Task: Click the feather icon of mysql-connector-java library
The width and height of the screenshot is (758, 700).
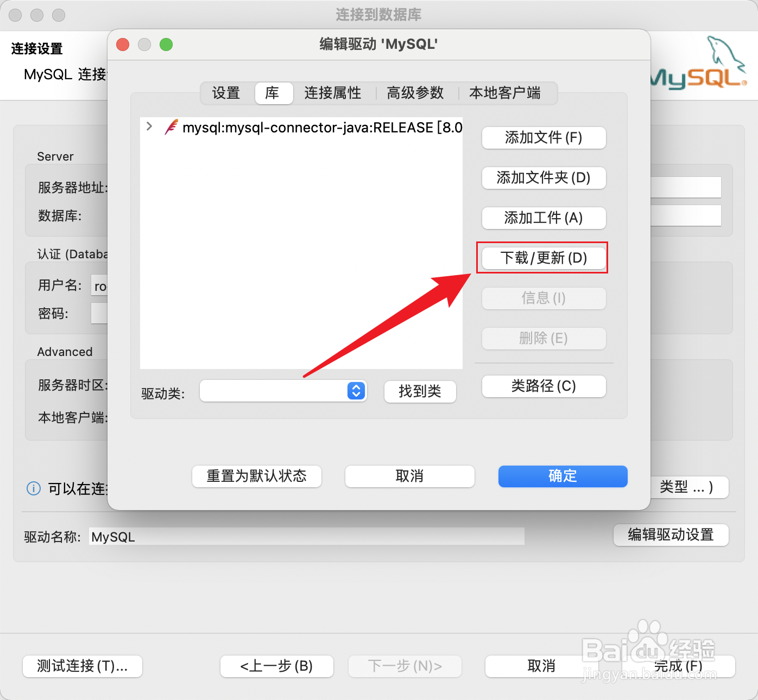Action: click(x=171, y=128)
